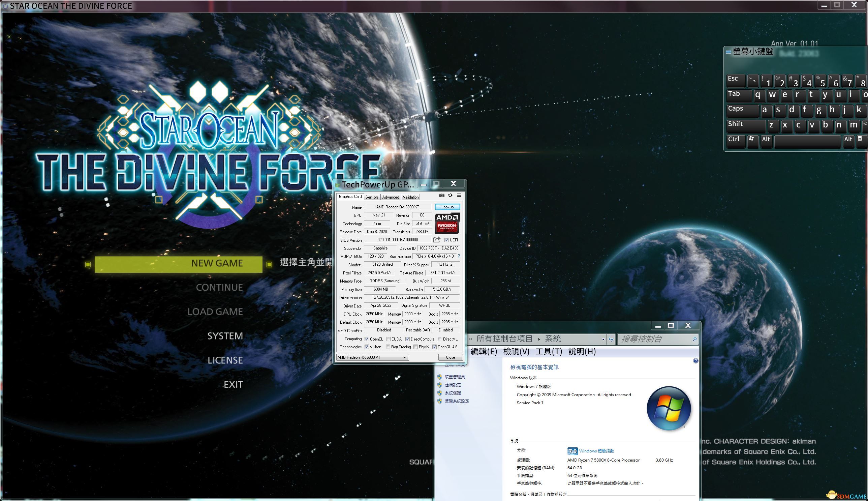
Task: Take a GPU-Z screenshot with the camera icon
Action: [x=441, y=196]
